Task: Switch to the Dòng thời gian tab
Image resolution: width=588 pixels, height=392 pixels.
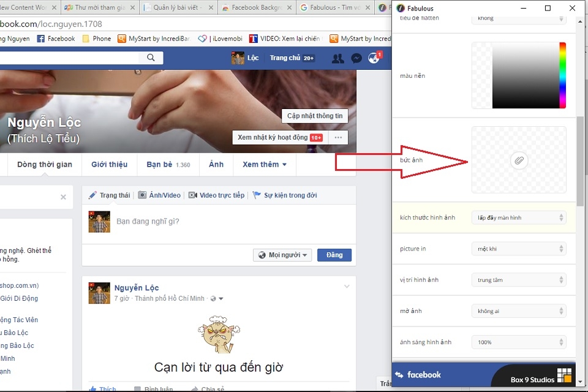Action: point(46,164)
